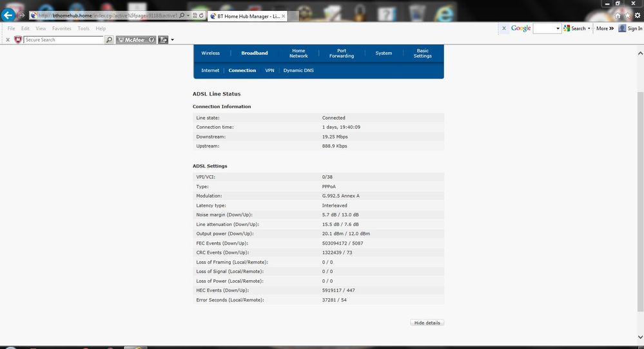Click the Compatibility View icon in address bar

[x=195, y=15]
